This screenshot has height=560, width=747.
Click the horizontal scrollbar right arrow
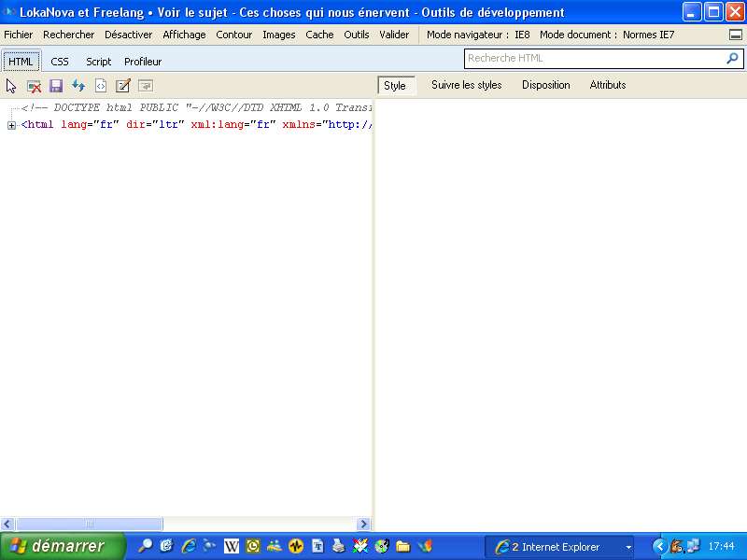point(364,525)
